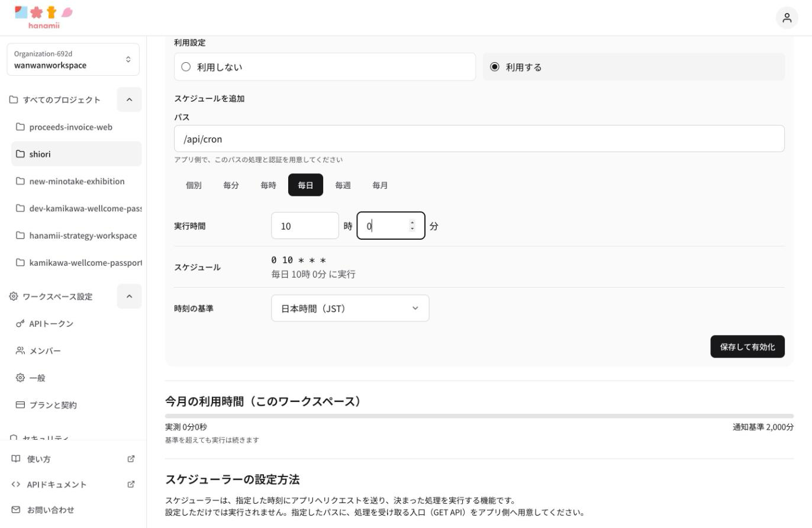Open the kamikawa-wellcome-passport project
Screen dimensions: 812x528
[x=76, y=263]
